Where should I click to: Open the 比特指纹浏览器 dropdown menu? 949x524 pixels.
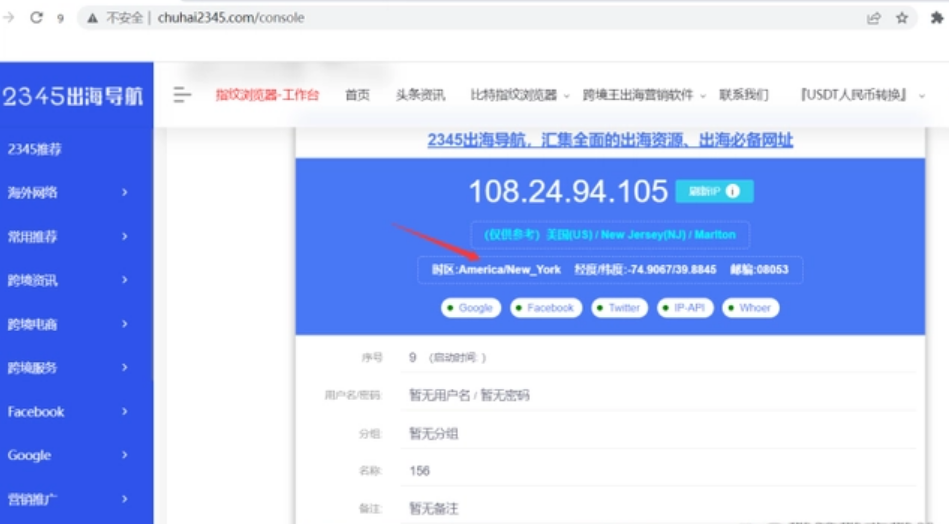pos(519,95)
